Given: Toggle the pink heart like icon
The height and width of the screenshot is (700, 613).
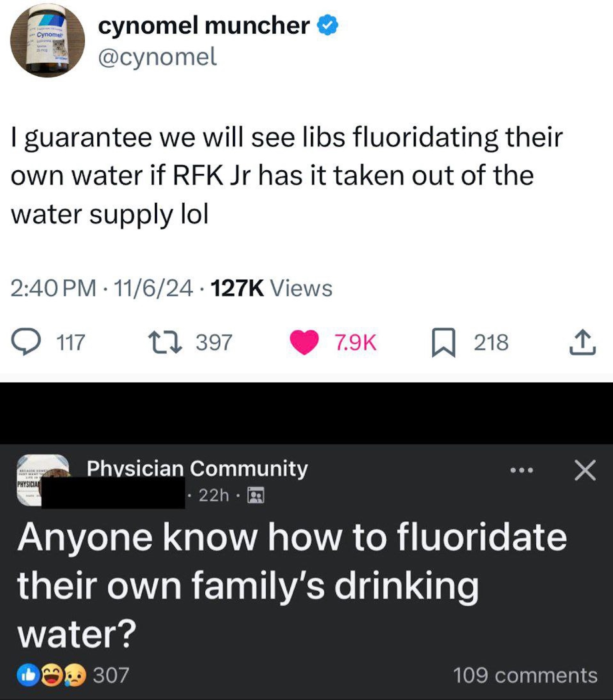Looking at the screenshot, I should pos(305,342).
